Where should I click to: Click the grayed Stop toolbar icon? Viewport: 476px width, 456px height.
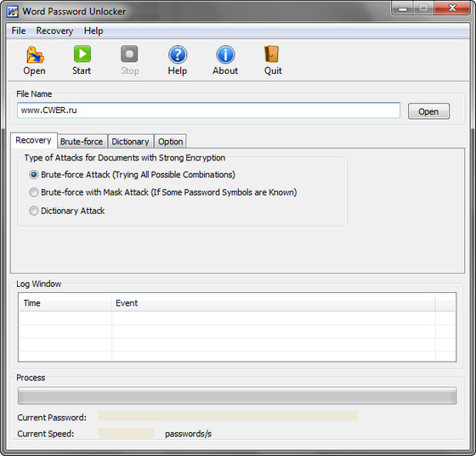129,54
